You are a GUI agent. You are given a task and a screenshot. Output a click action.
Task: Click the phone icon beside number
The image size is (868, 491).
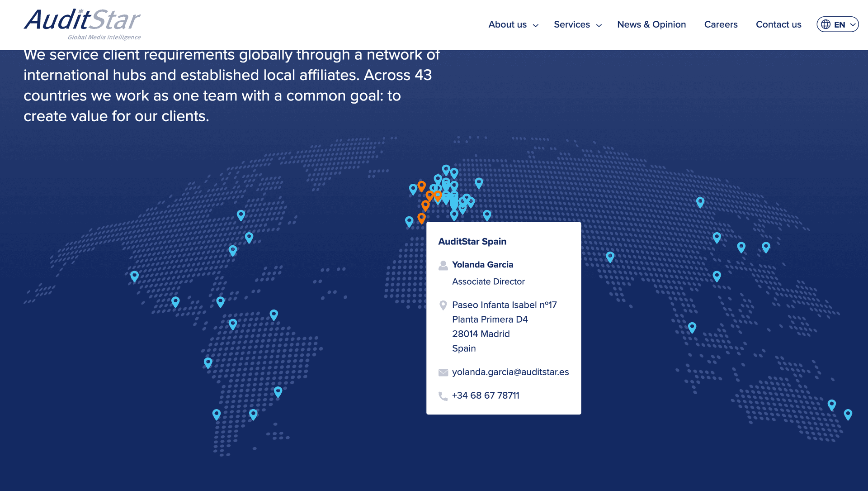click(x=443, y=396)
